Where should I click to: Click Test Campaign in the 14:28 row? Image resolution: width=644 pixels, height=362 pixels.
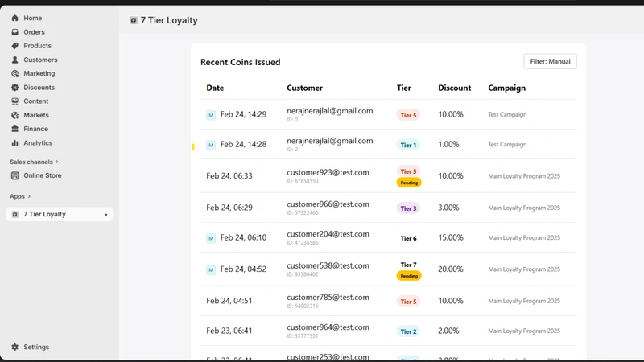pos(507,145)
